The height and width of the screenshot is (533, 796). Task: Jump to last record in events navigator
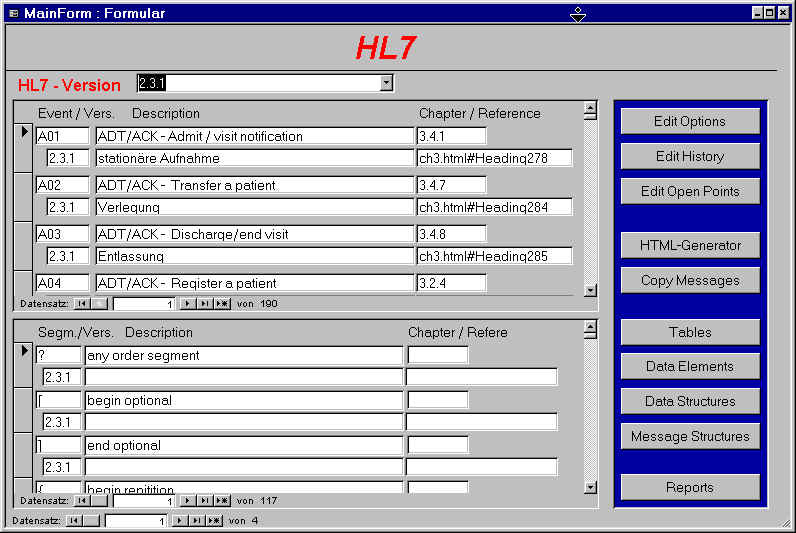[204, 303]
